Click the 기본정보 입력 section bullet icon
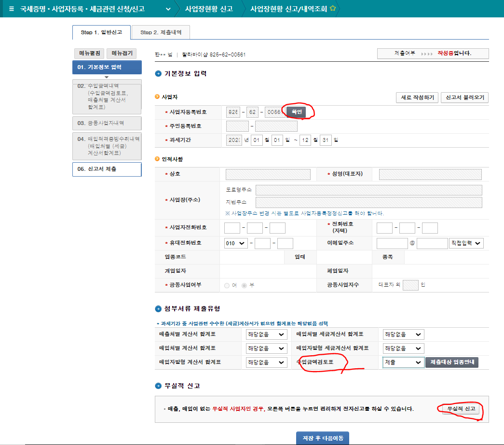 pyautogui.click(x=158, y=74)
